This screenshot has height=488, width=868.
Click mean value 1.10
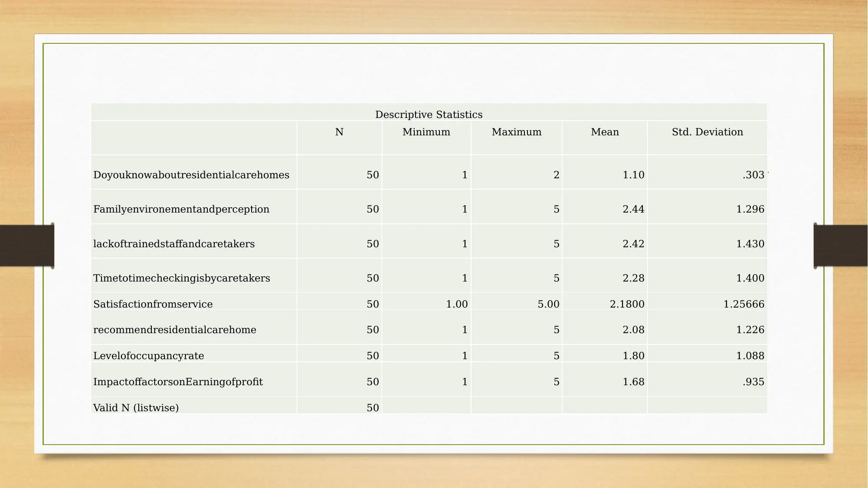(633, 175)
